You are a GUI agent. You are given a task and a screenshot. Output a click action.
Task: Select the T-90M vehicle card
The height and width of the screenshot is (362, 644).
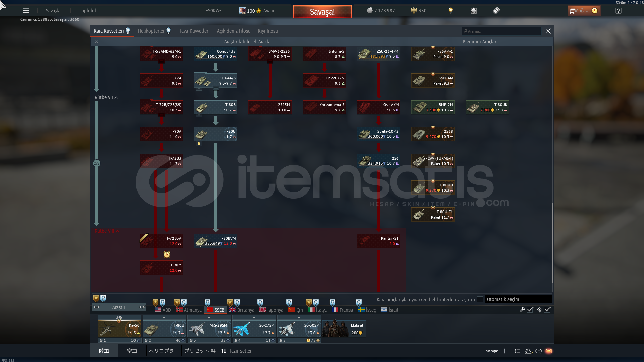coord(161,268)
